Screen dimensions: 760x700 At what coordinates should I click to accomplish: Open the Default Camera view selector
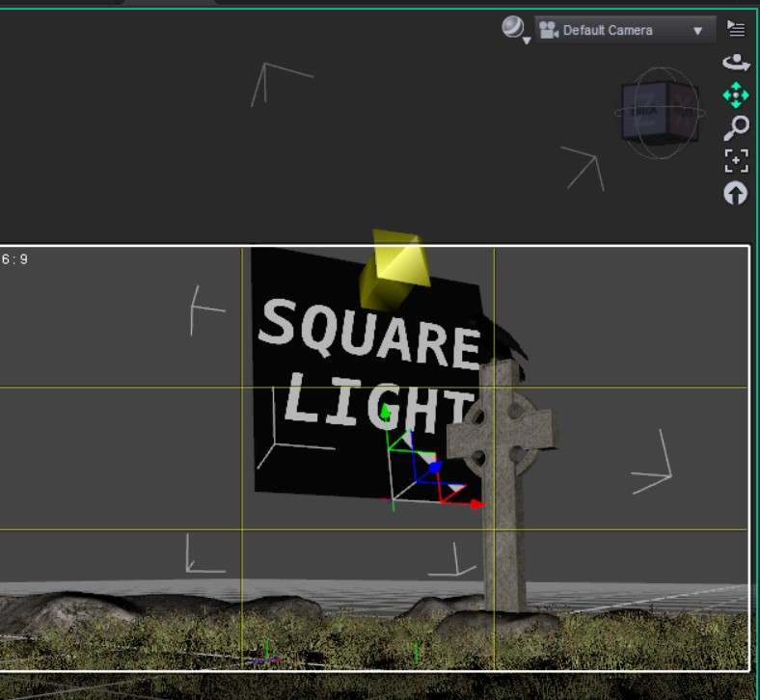pos(625,31)
